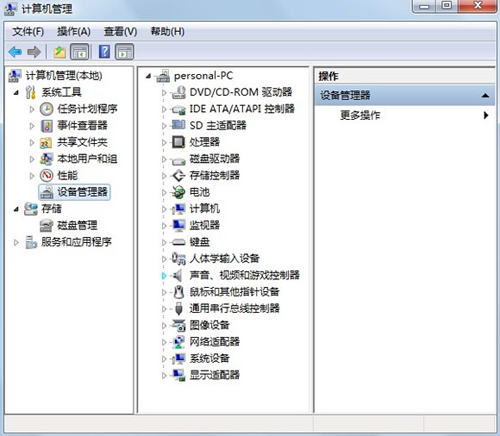500x436 pixels.
Task: Click the DVD/CD-ROM 驱动器 icon
Action: point(179,92)
